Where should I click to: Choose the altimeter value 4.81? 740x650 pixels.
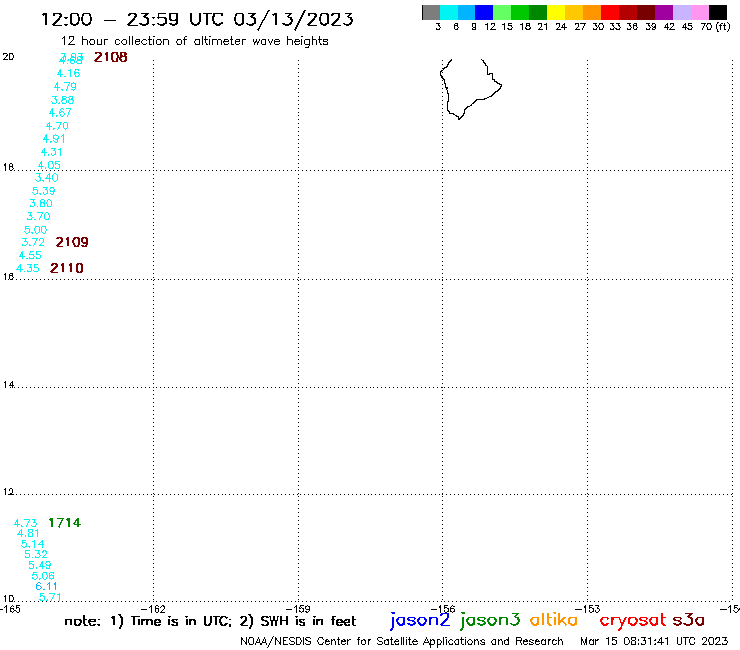point(28,533)
